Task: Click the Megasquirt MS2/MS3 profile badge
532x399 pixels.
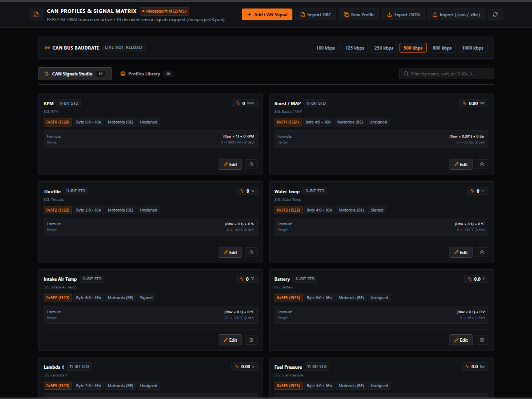Action: [165, 11]
